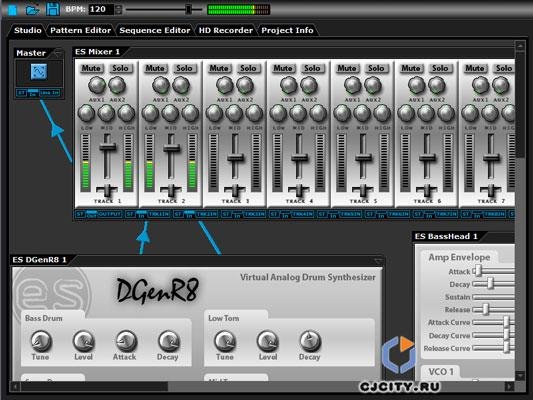The width and height of the screenshot is (533, 400).
Task: Mute Track 7 in ES Mixer
Action: pos(474,68)
